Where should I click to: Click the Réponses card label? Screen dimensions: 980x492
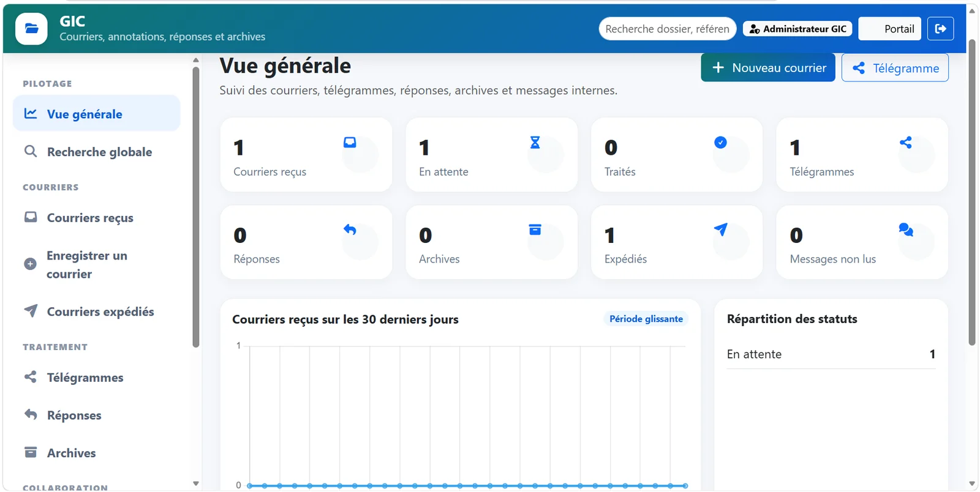pyautogui.click(x=257, y=259)
